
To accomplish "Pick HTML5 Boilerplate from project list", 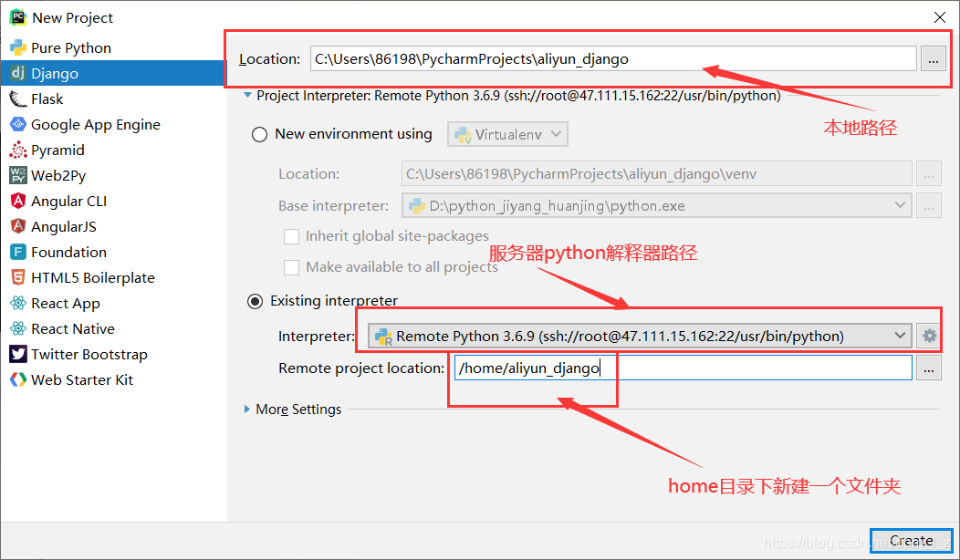I will pos(93,278).
